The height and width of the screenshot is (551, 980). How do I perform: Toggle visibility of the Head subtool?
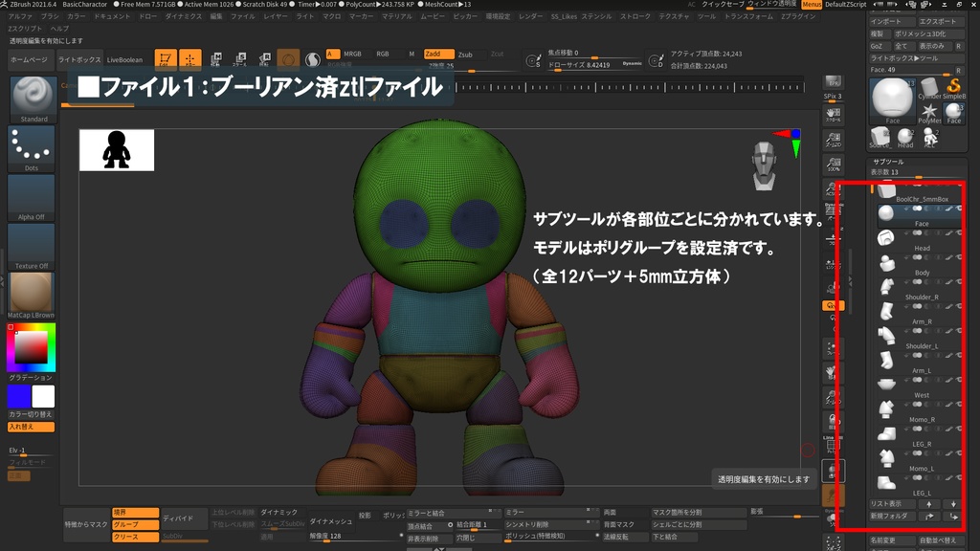pos(916,232)
